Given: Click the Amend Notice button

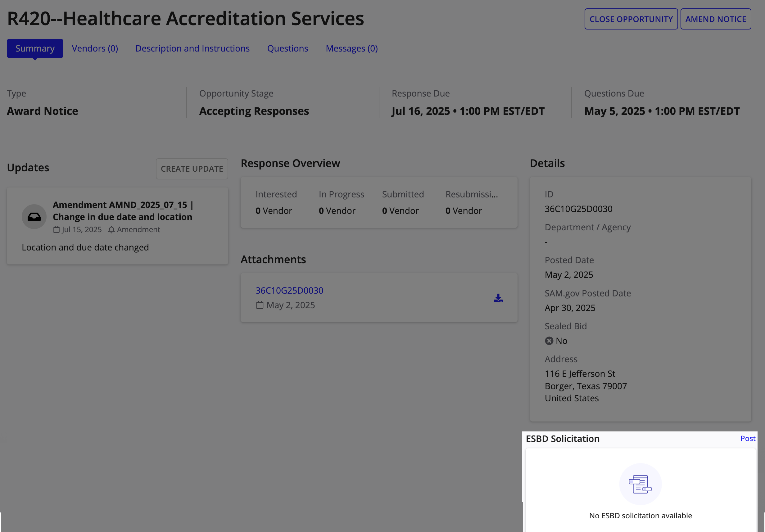Looking at the screenshot, I should (x=715, y=19).
